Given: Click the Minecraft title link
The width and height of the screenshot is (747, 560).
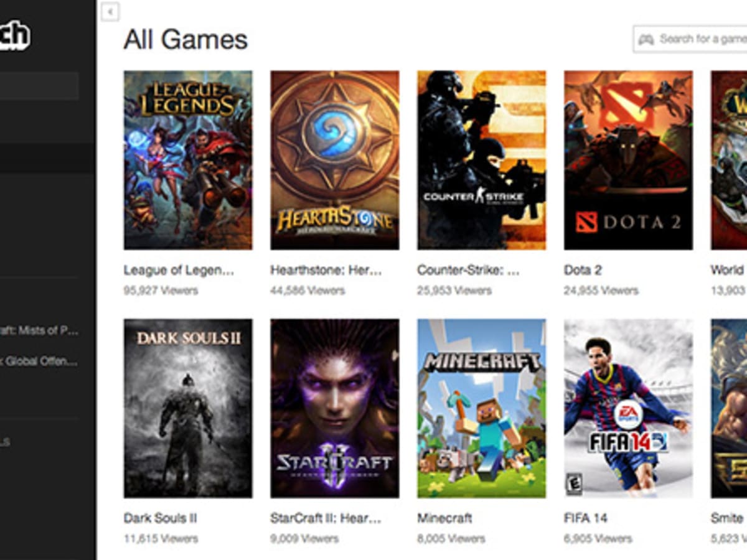Looking at the screenshot, I should (x=445, y=518).
